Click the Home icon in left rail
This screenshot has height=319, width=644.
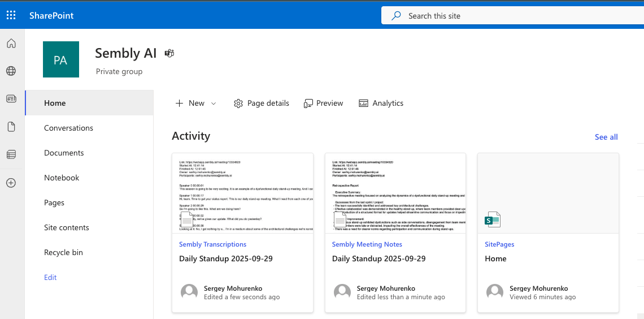point(11,44)
